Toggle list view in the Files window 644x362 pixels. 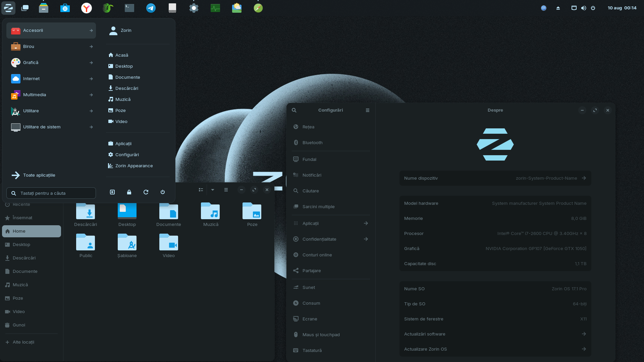click(x=201, y=190)
